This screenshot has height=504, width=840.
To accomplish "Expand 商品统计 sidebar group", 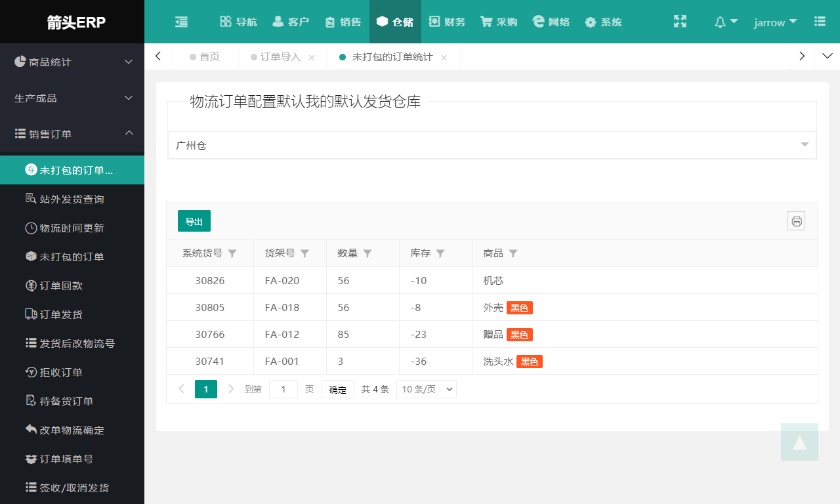I will pos(72,62).
